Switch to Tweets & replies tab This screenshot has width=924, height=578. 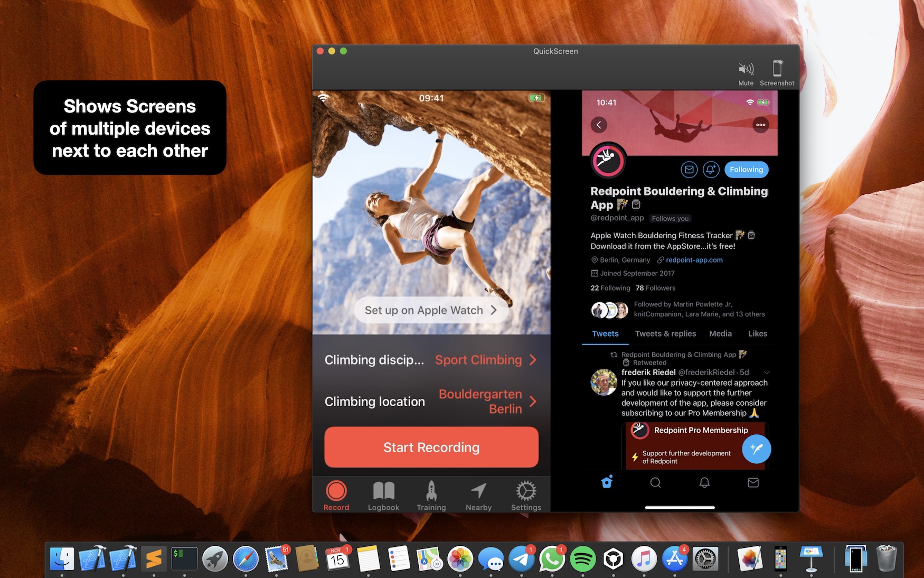tap(665, 334)
